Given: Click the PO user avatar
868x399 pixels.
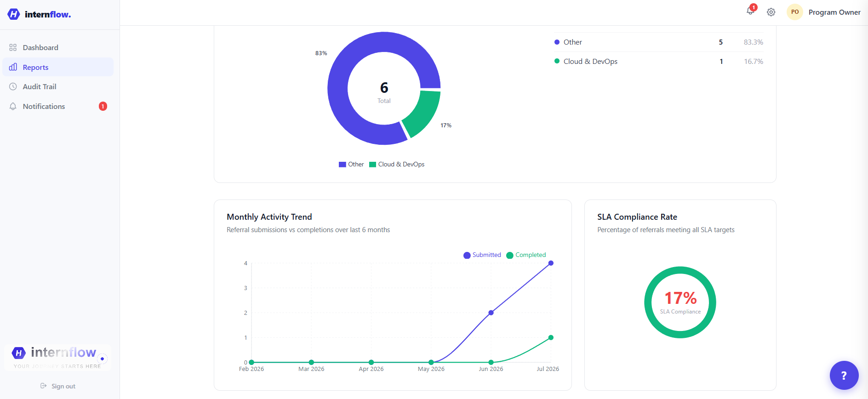Looking at the screenshot, I should click(x=795, y=12).
